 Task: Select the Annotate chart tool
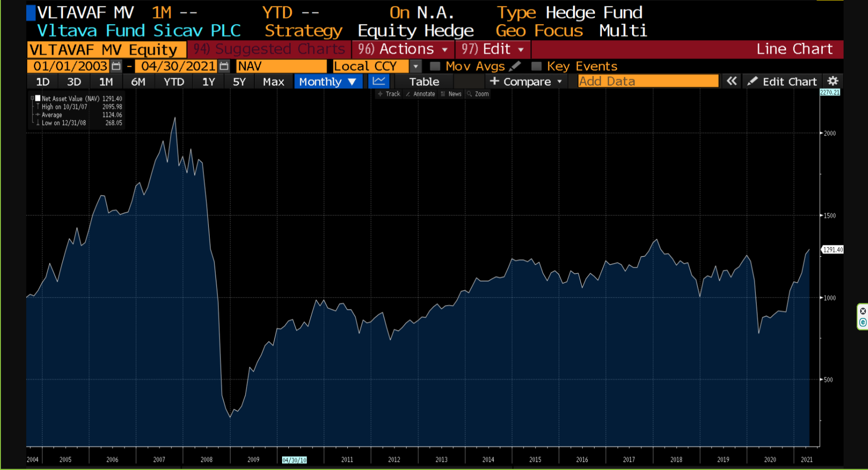(420, 94)
